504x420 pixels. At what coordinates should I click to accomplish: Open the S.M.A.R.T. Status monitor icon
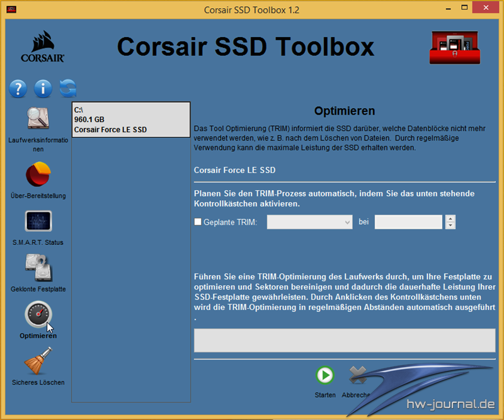pos(38,221)
